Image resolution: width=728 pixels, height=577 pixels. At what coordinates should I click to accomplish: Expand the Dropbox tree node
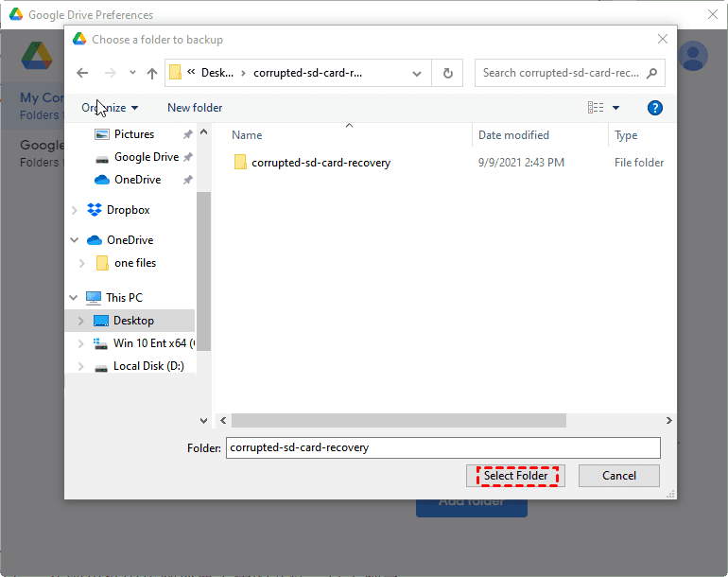click(75, 210)
